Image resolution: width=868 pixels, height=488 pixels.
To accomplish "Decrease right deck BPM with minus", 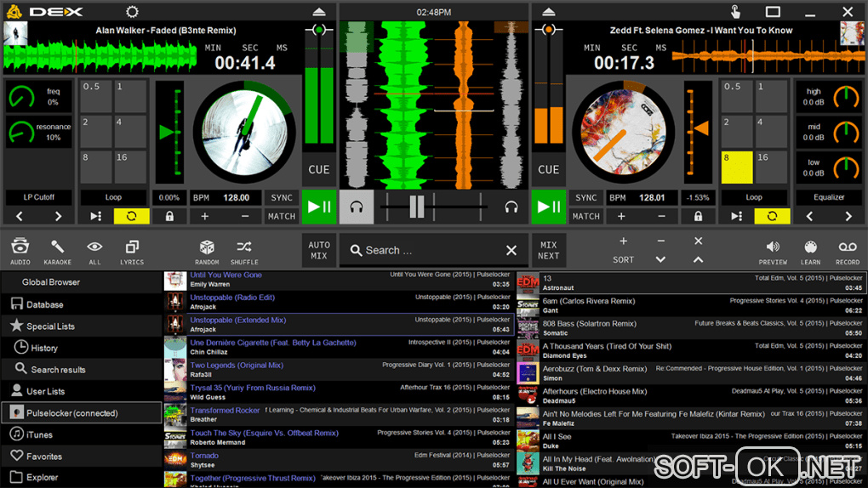I will coord(661,216).
